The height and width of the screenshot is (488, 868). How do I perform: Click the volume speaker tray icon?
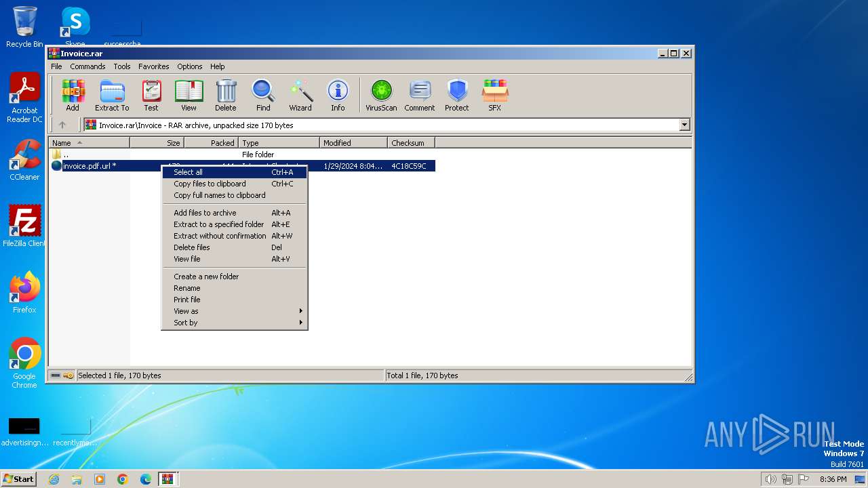click(771, 479)
